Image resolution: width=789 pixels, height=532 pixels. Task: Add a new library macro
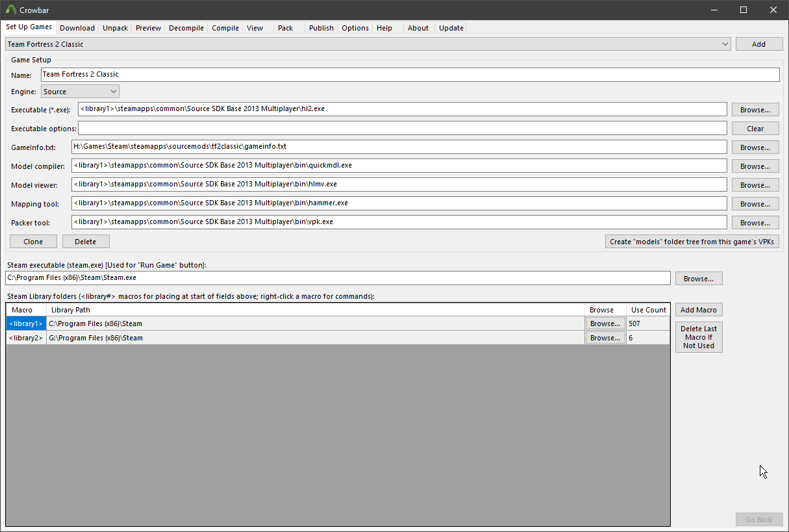click(x=699, y=310)
